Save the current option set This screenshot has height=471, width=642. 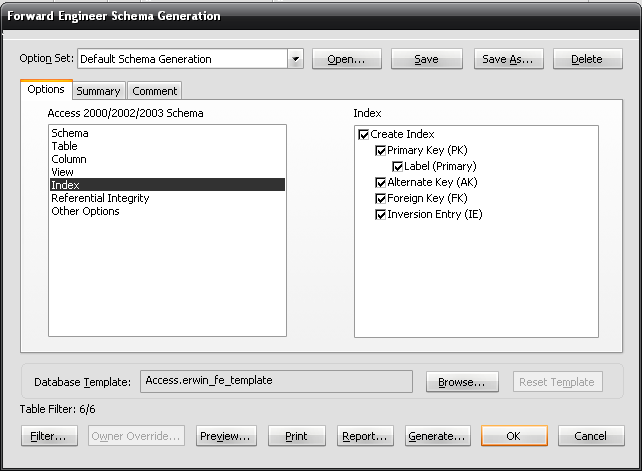[x=427, y=59]
